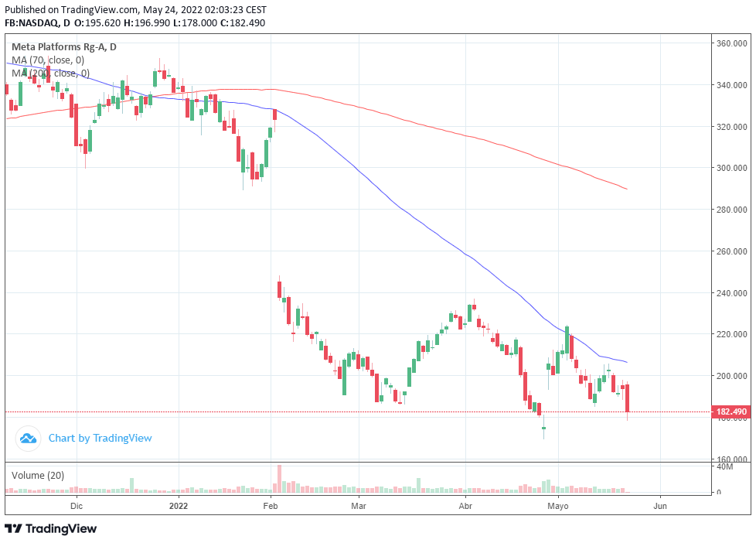Click the 182.490 current price tag
The height and width of the screenshot is (543, 756).
pos(731,412)
